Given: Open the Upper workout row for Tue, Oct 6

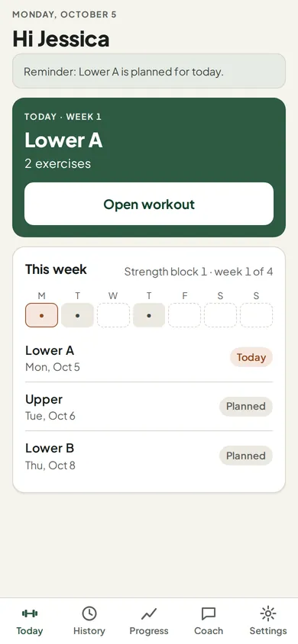Looking at the screenshot, I should [149, 407].
